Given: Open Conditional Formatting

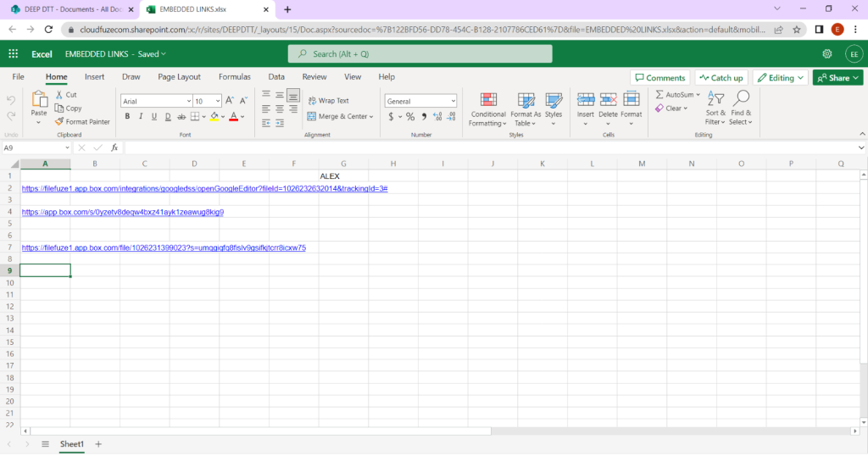Looking at the screenshot, I should 487,109.
